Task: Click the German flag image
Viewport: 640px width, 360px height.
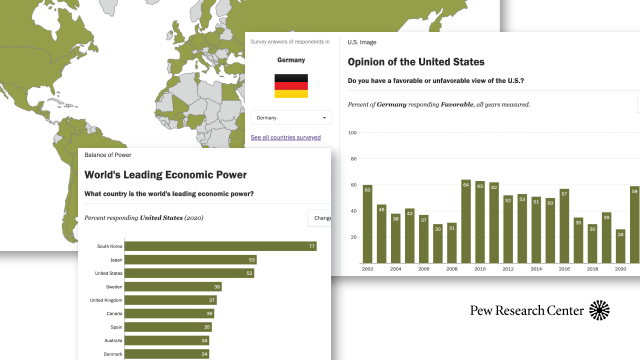Action: coord(291,86)
